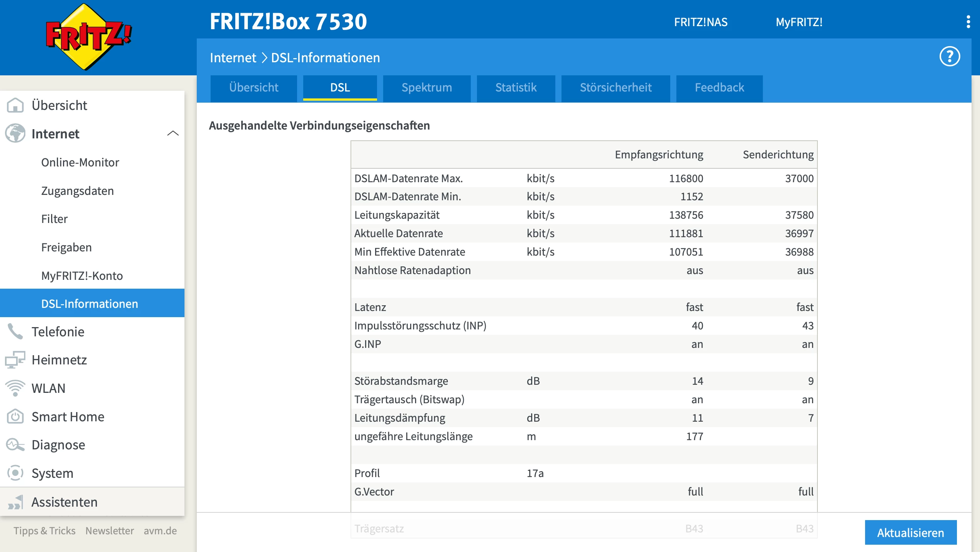Expand the Assistenten section

pyautogui.click(x=64, y=502)
